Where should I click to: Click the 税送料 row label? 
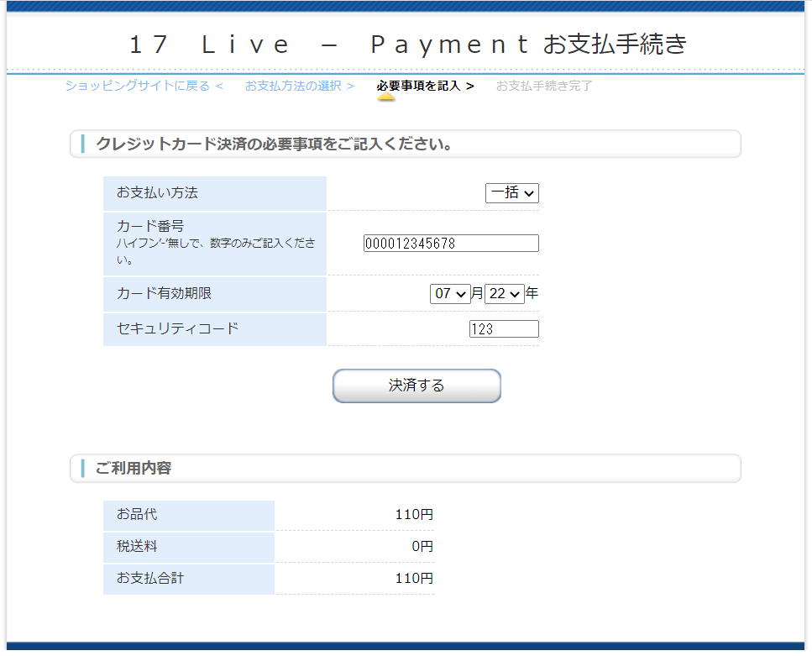[x=137, y=547]
